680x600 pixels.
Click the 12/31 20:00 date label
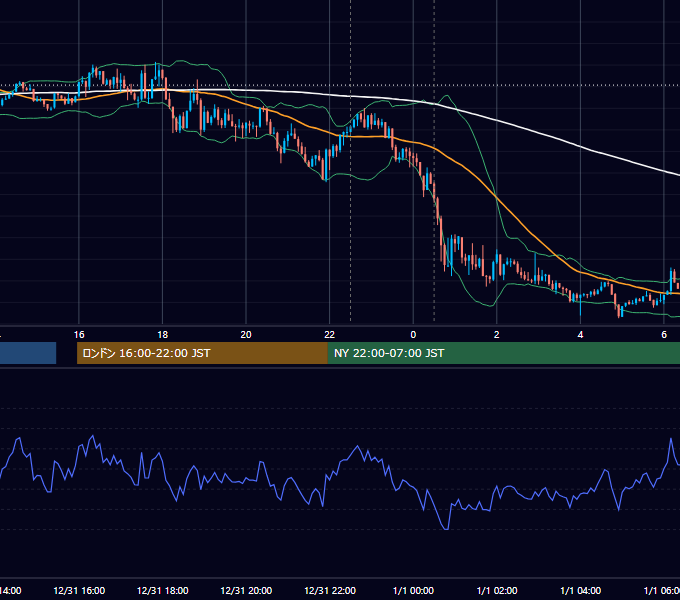coord(246,591)
